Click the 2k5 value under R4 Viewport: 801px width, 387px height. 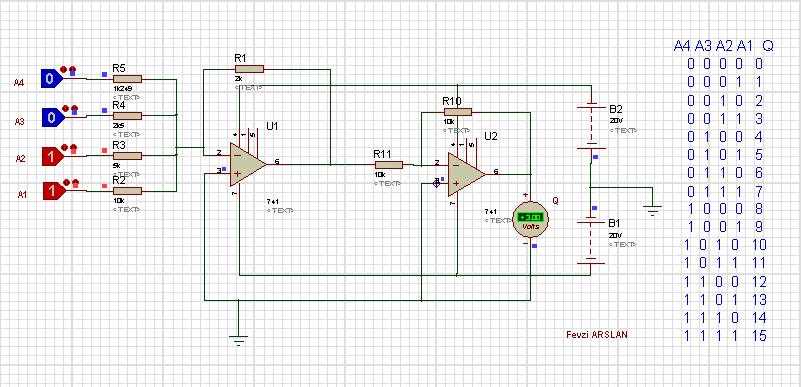[119, 125]
